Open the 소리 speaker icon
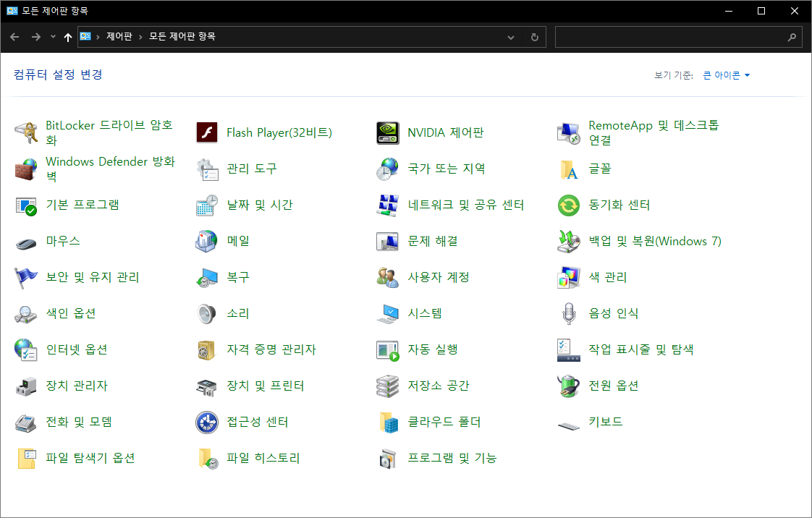Viewport: 812px width, 518px height. point(207,313)
